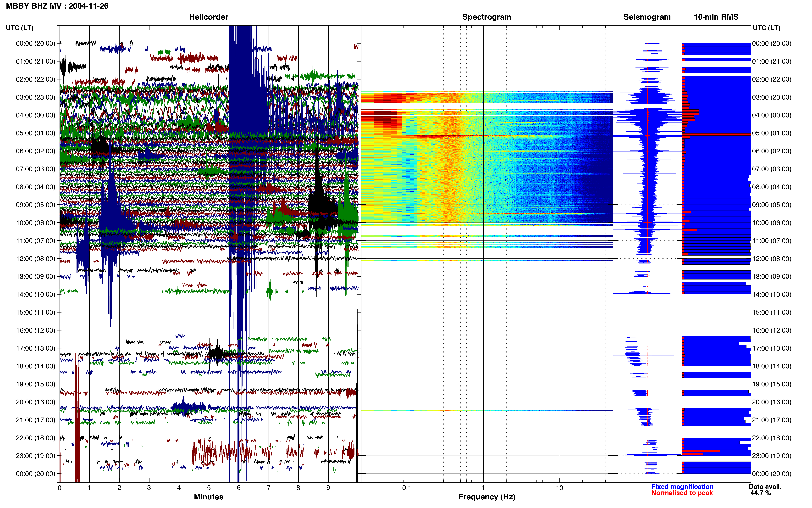Click the right '00:00 (20:00)' bottom time label
The image size is (812, 508).
(772, 474)
